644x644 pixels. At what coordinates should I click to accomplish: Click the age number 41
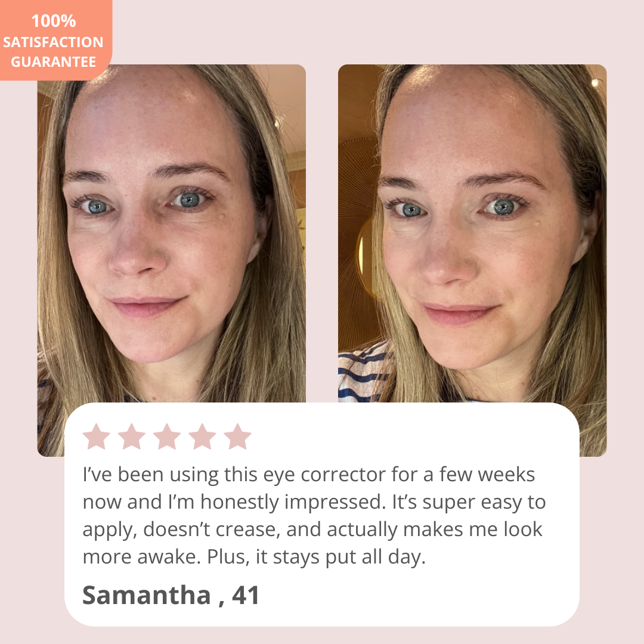[246, 595]
